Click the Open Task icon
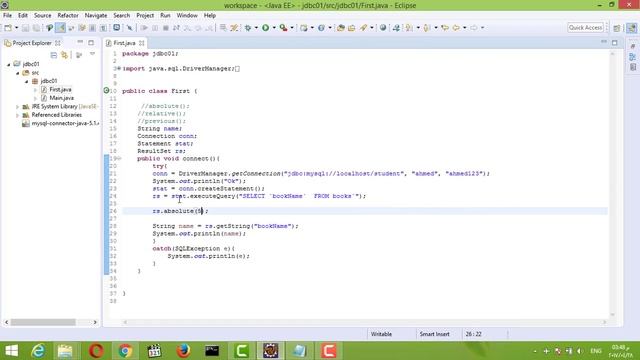The height and width of the screenshot is (360, 640). (351, 28)
